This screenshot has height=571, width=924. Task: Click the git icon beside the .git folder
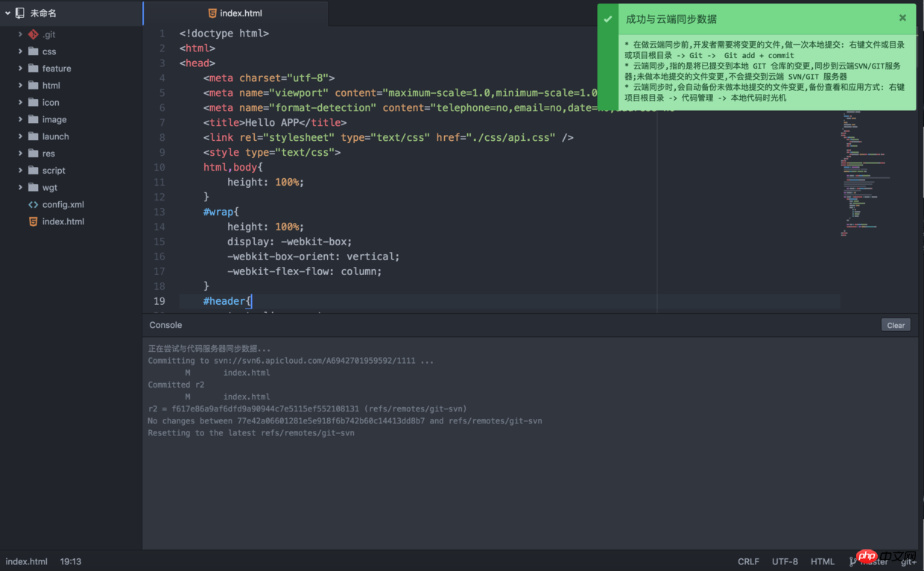[33, 34]
